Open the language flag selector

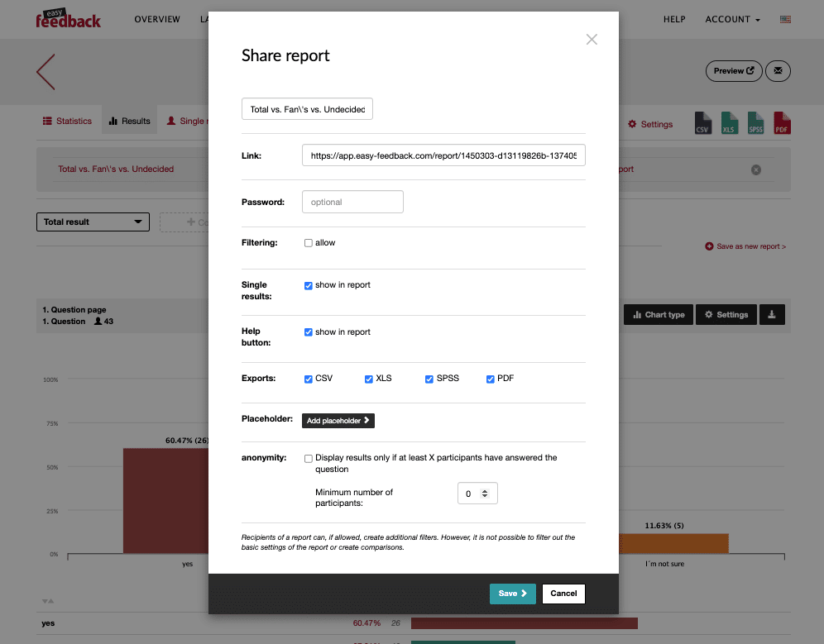tap(785, 18)
